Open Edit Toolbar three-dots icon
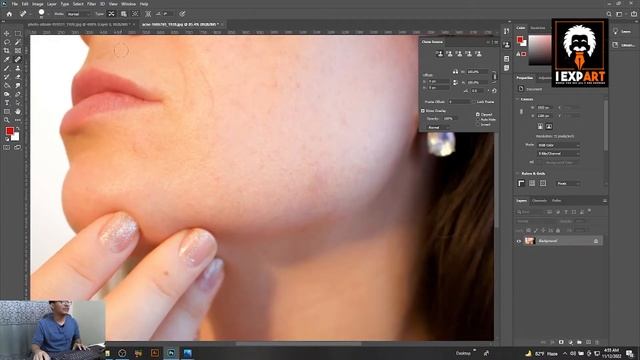 point(18,120)
